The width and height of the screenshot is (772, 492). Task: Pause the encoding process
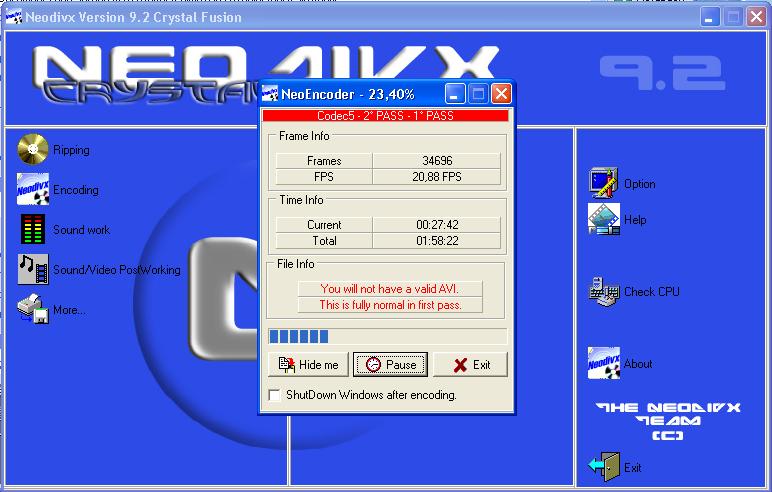point(390,364)
